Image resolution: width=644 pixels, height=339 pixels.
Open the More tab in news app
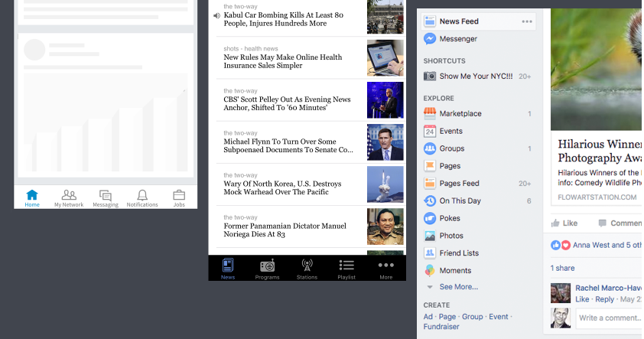pos(385,269)
